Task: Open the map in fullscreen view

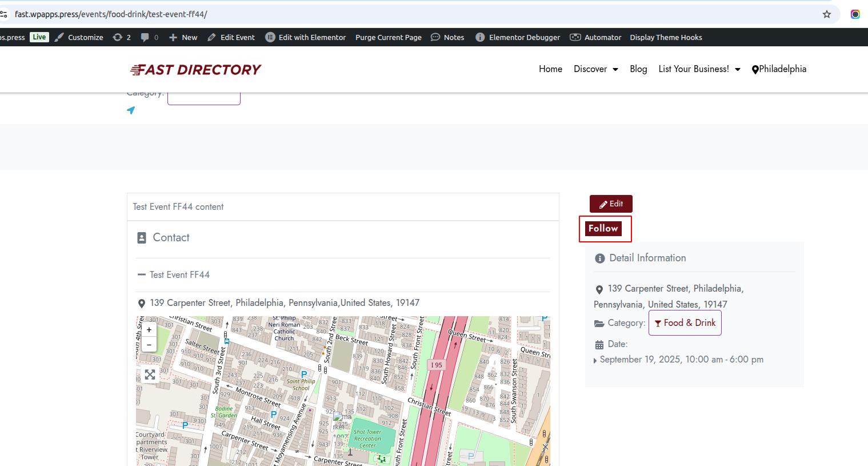Action: click(x=150, y=375)
